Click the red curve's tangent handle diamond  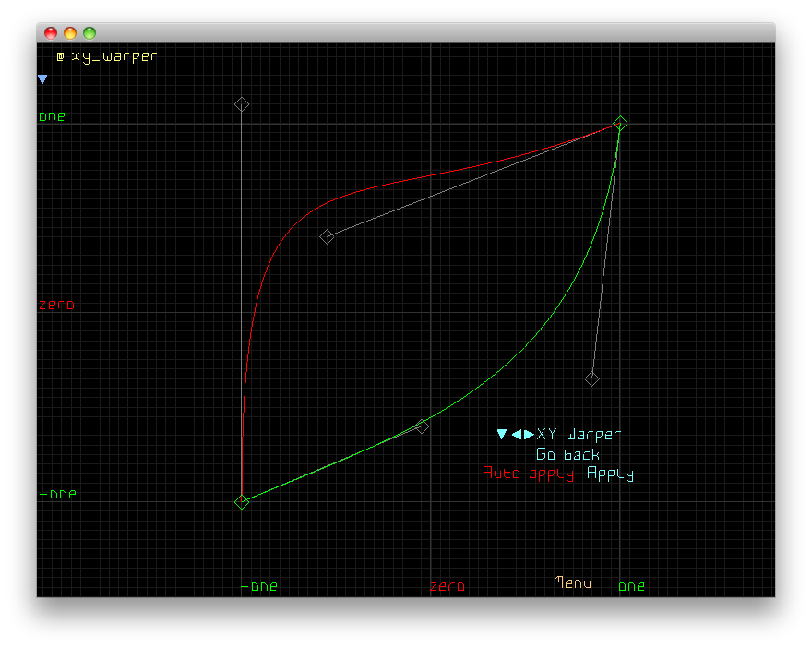point(327,237)
